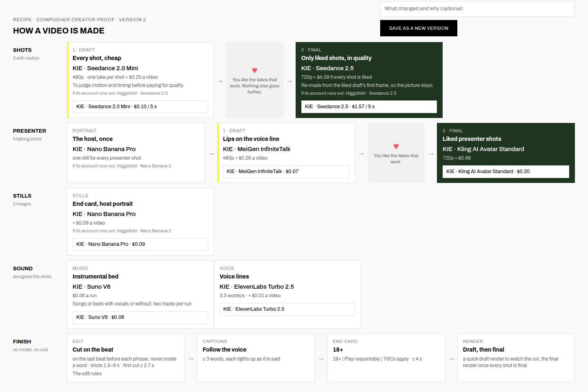Image resolution: width=588 pixels, height=392 pixels.
Task: Open the Suno V6 $0.06 dropdown
Action: tap(140, 317)
